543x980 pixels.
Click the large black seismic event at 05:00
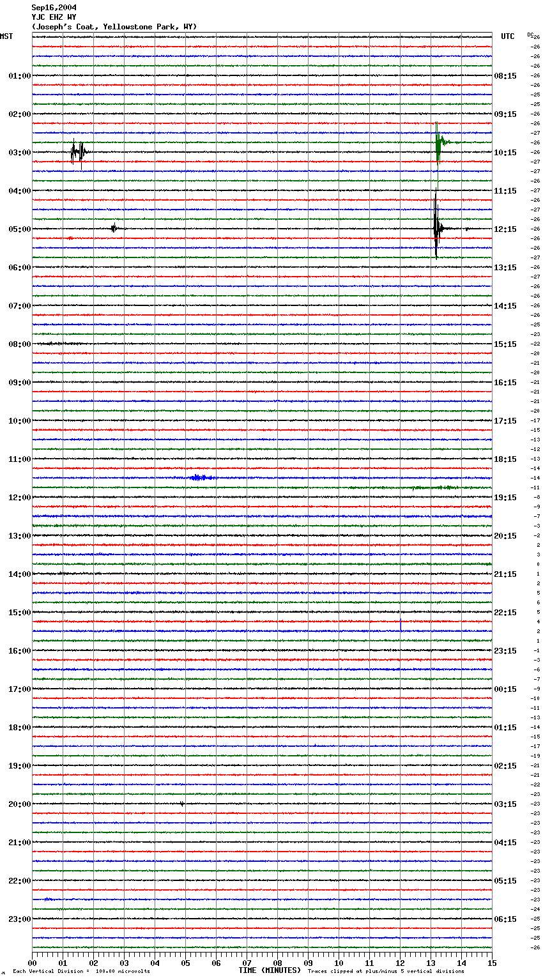pos(438,225)
